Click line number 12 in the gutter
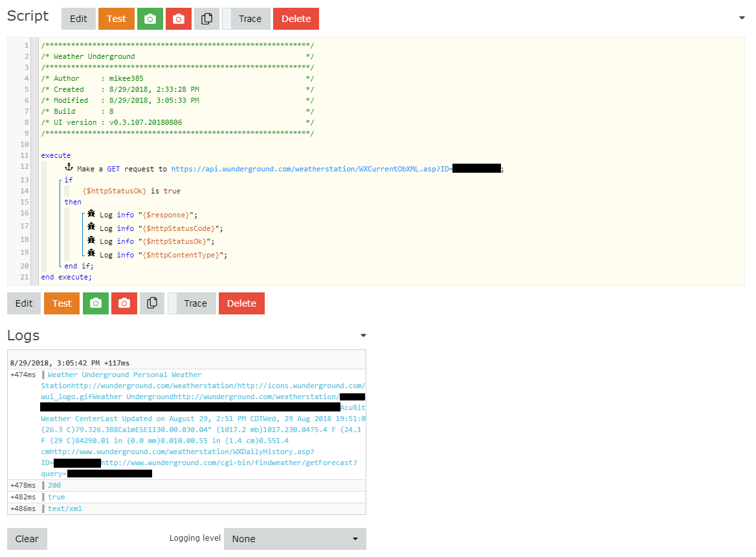 coord(25,167)
